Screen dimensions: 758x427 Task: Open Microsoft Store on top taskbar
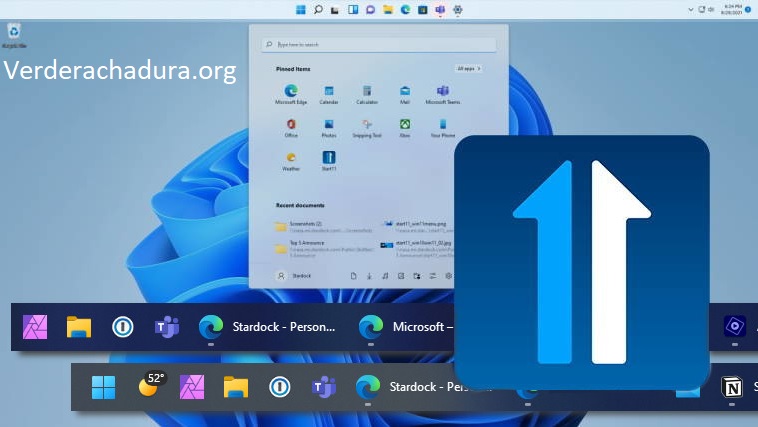423,10
